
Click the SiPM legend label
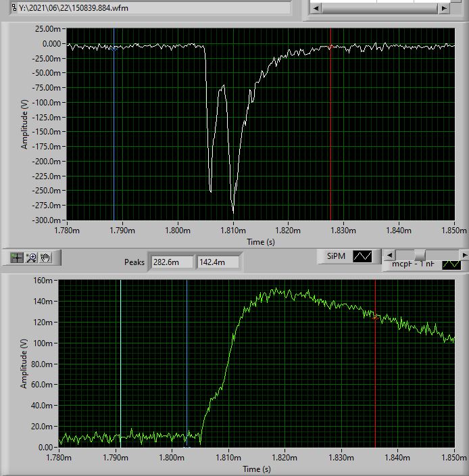coord(336,256)
